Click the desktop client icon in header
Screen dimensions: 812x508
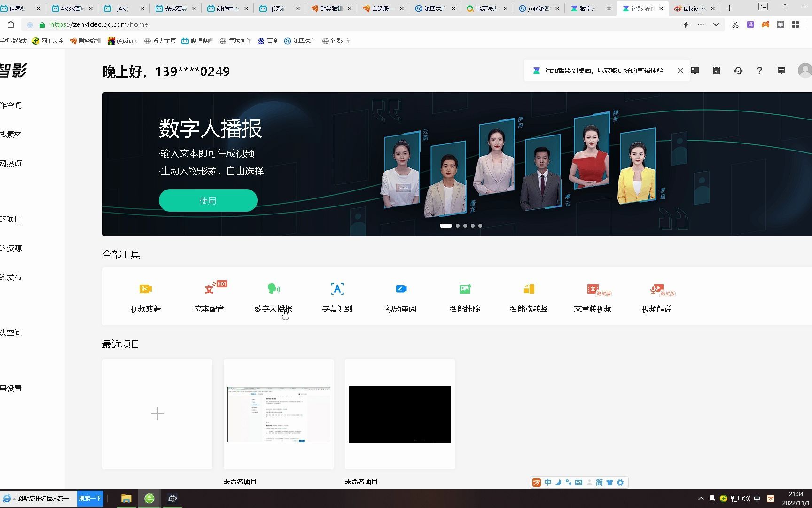click(x=695, y=71)
